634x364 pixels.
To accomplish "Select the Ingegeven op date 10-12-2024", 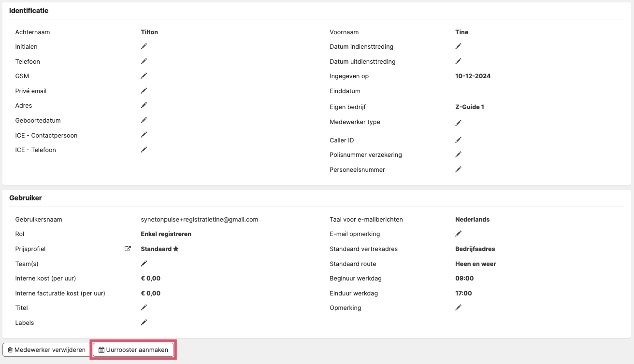I will pos(473,76).
